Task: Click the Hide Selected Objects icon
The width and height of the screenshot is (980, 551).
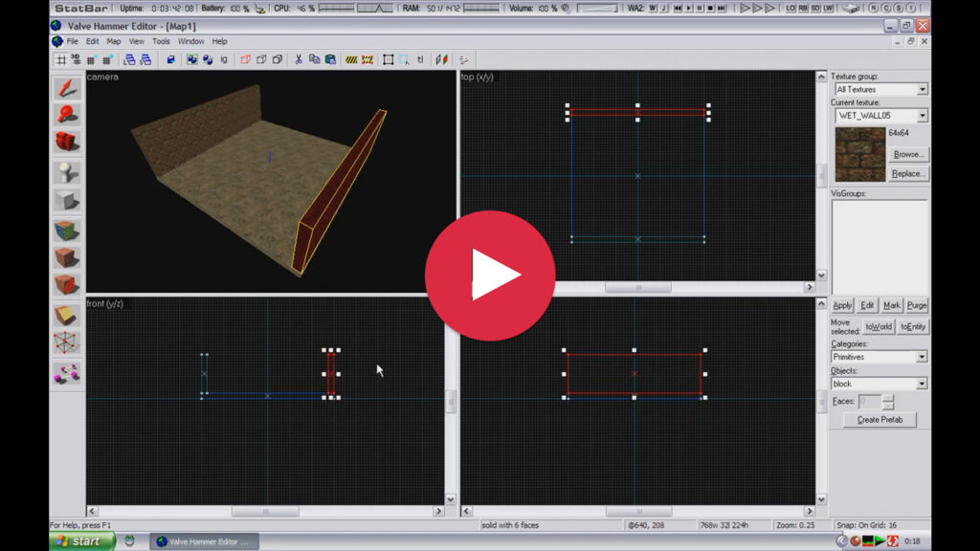Action: click(246, 59)
